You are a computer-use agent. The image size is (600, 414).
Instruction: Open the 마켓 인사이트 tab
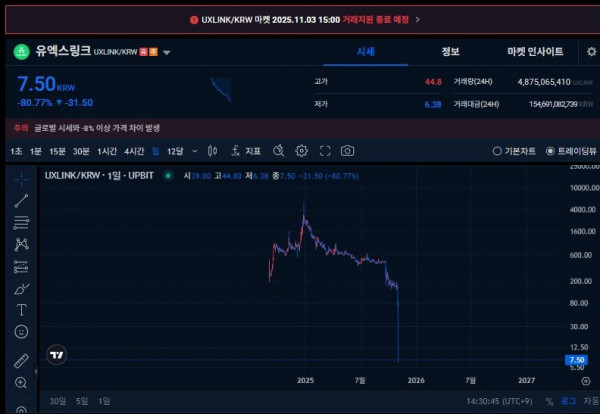[535, 51]
